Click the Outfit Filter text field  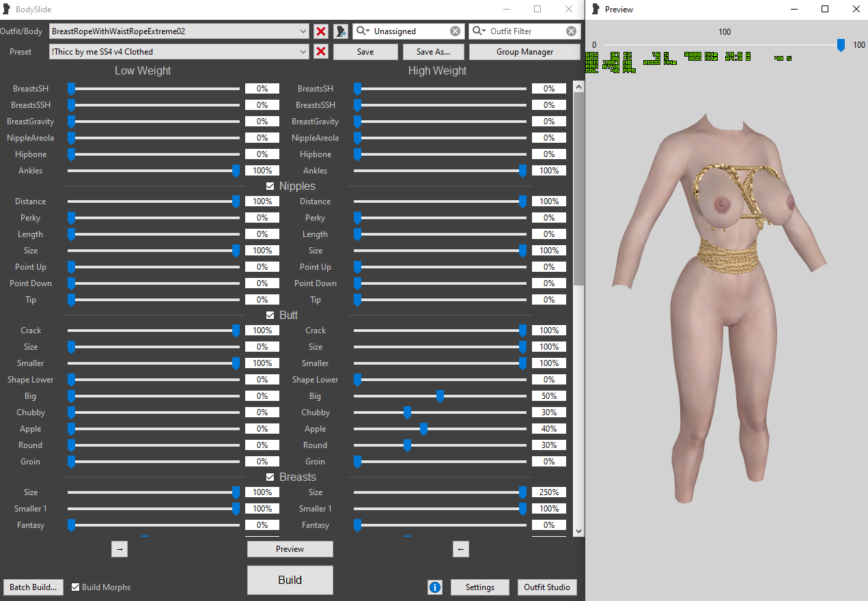click(526, 31)
